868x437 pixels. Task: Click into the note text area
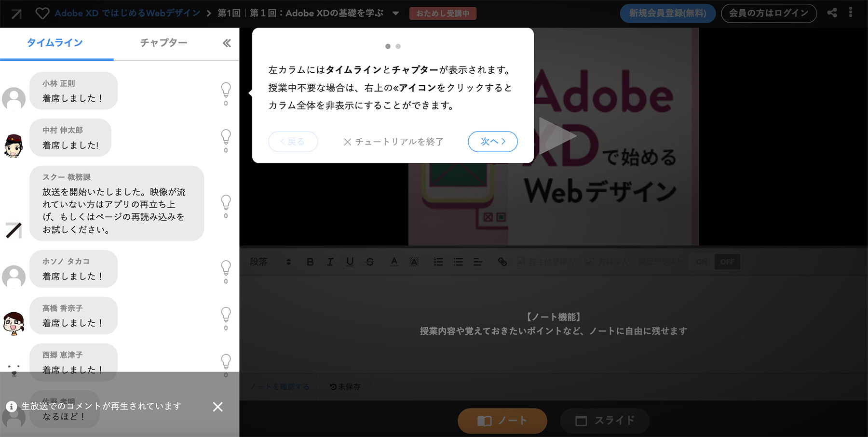tap(554, 324)
